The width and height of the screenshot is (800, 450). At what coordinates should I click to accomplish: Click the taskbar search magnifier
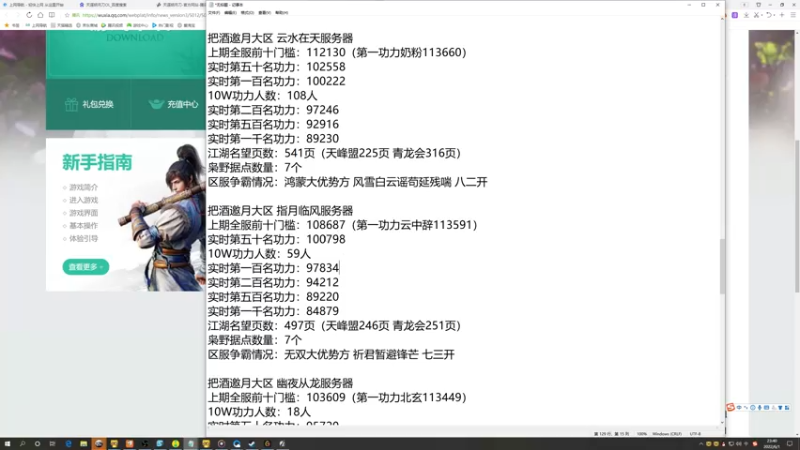click(x=22, y=444)
